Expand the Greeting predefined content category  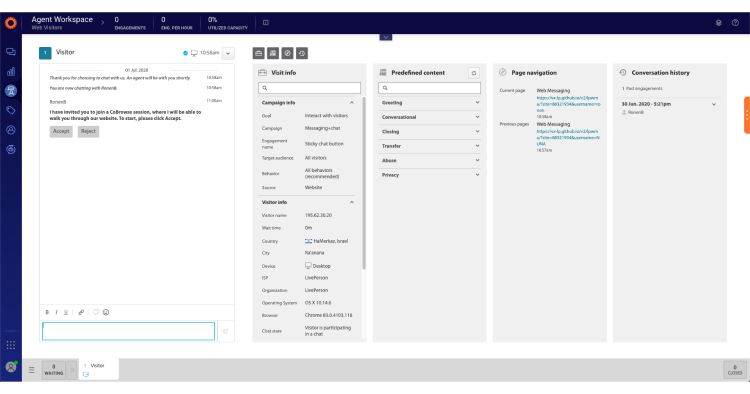[477, 103]
